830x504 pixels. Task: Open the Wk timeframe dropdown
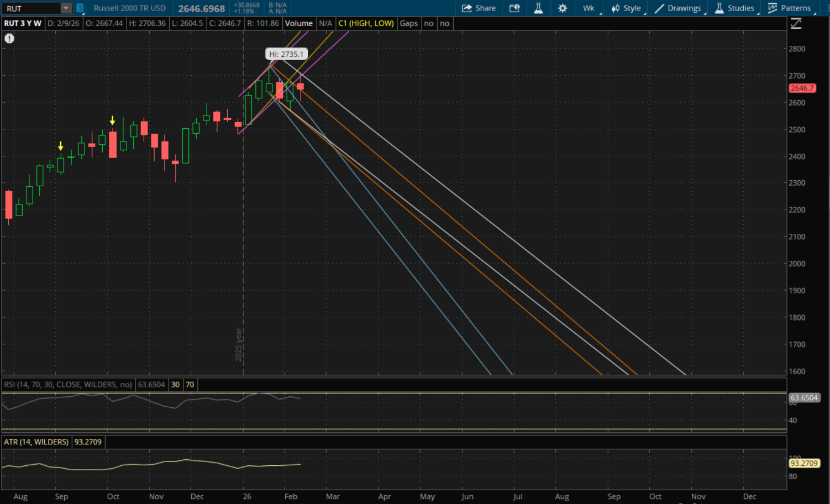pos(589,8)
